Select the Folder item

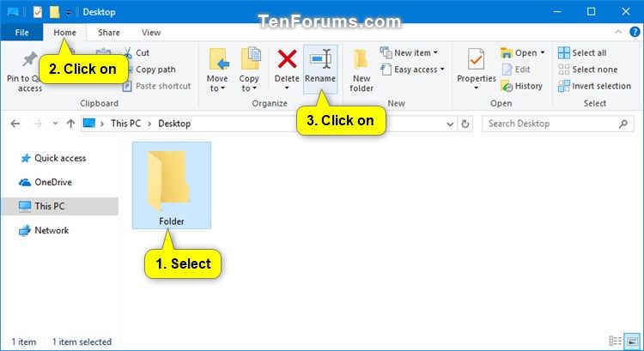(172, 185)
